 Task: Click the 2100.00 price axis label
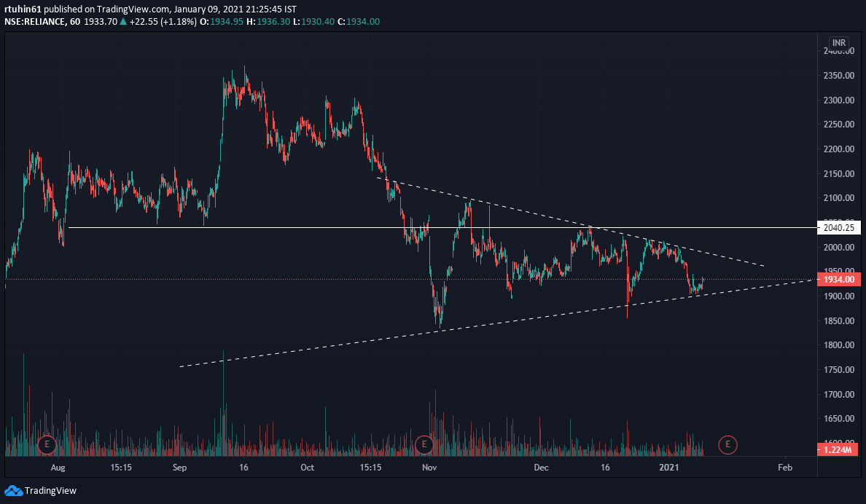tap(838, 198)
